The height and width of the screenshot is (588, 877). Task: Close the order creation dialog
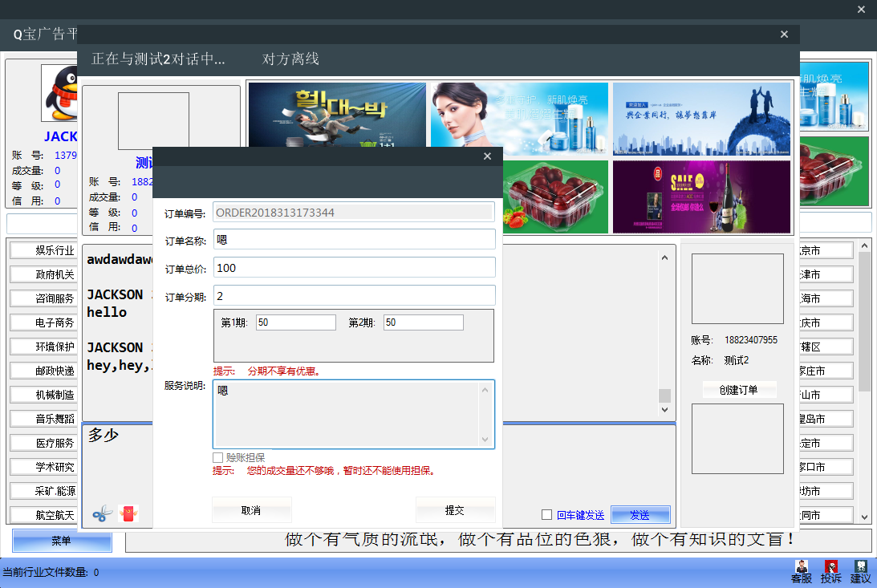pyautogui.click(x=487, y=156)
